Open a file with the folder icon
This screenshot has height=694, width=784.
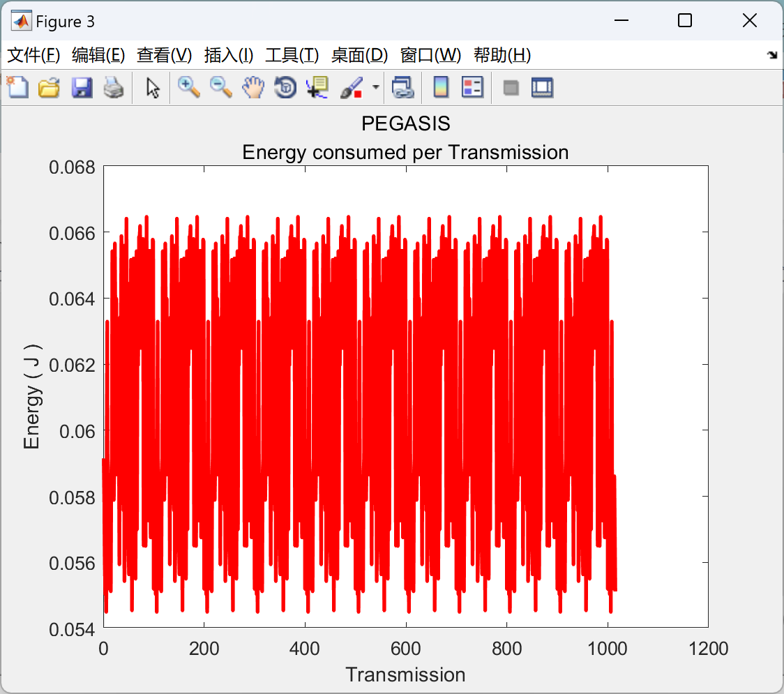click(49, 88)
